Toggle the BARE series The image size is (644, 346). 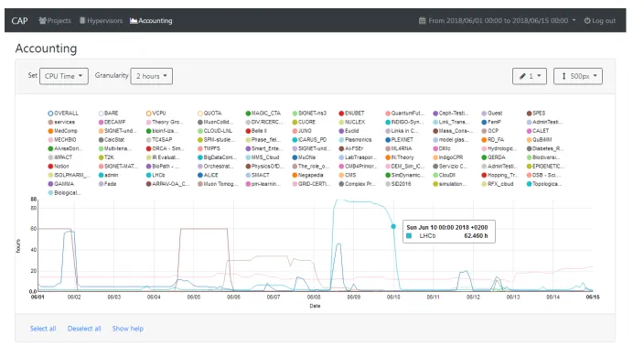109,113
